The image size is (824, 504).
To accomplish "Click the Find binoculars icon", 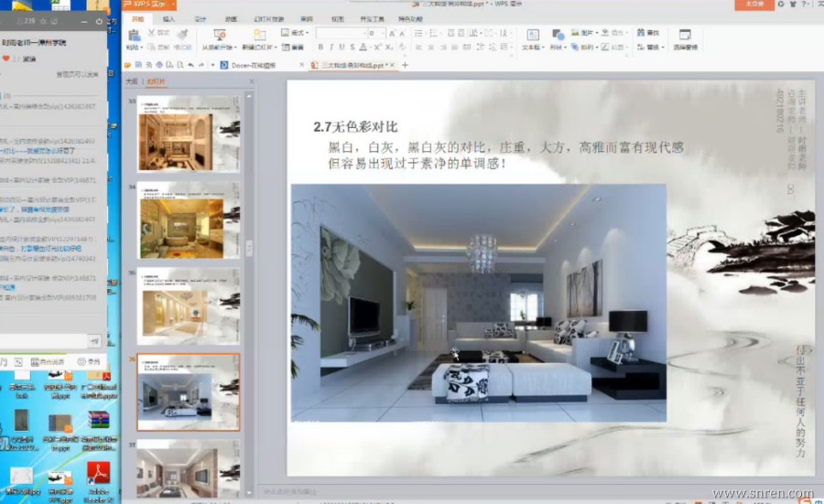I will (x=641, y=33).
